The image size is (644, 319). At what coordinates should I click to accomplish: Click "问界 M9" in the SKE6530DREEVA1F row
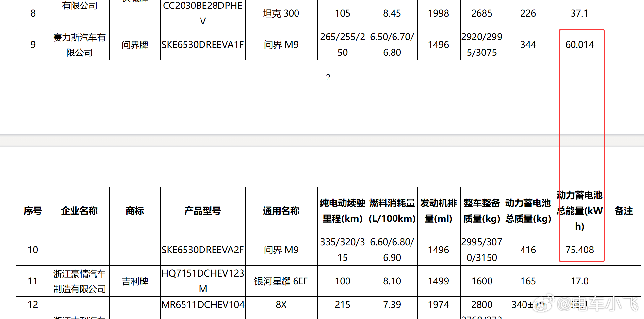(x=281, y=45)
